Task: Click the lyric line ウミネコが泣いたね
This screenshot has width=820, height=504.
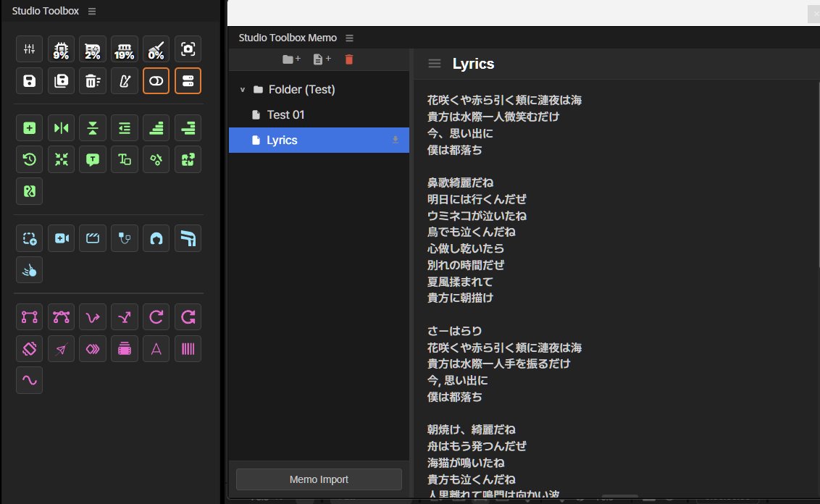Action: 477,216
